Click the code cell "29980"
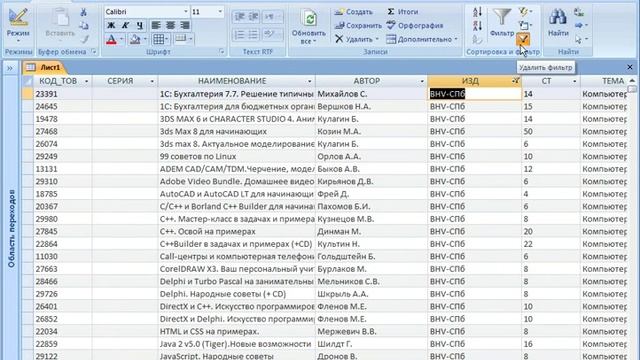The image size is (640, 360). click(63, 219)
